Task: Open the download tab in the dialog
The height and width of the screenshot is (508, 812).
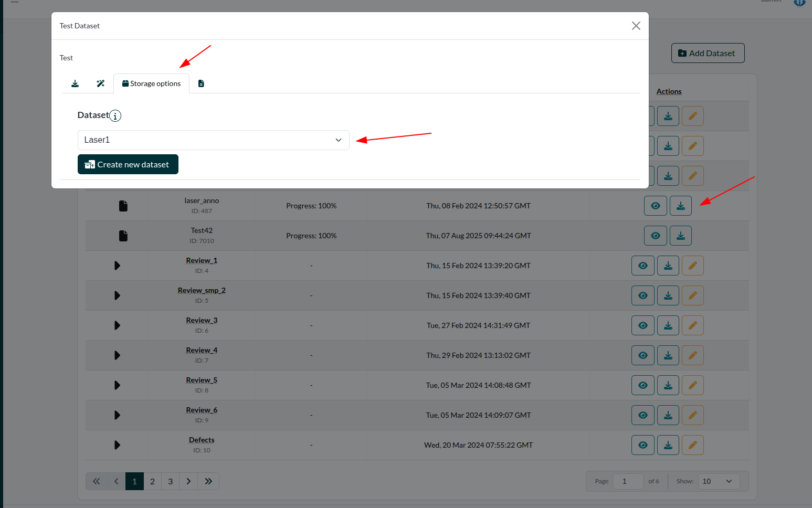Action: [x=75, y=83]
